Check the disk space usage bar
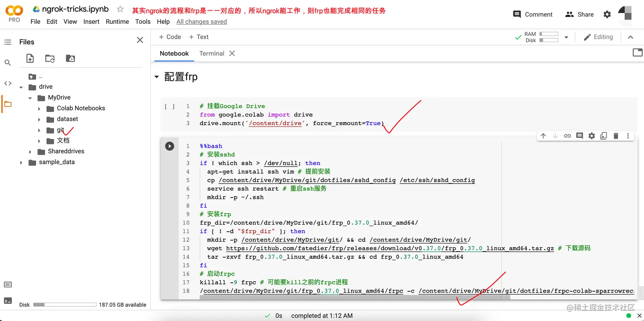644x321 pixels. [64, 305]
